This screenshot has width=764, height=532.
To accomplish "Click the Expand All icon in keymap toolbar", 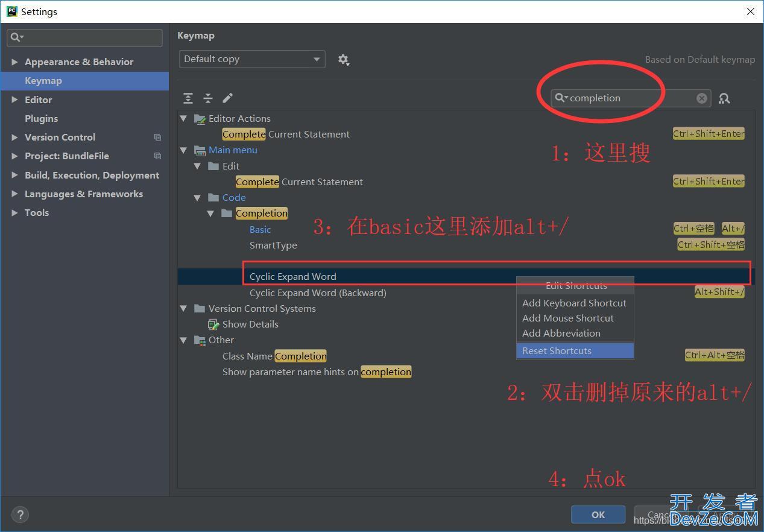I will pos(188,98).
